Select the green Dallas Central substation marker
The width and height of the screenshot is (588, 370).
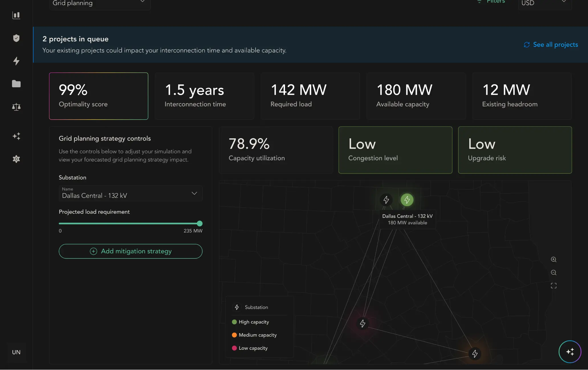[407, 200]
